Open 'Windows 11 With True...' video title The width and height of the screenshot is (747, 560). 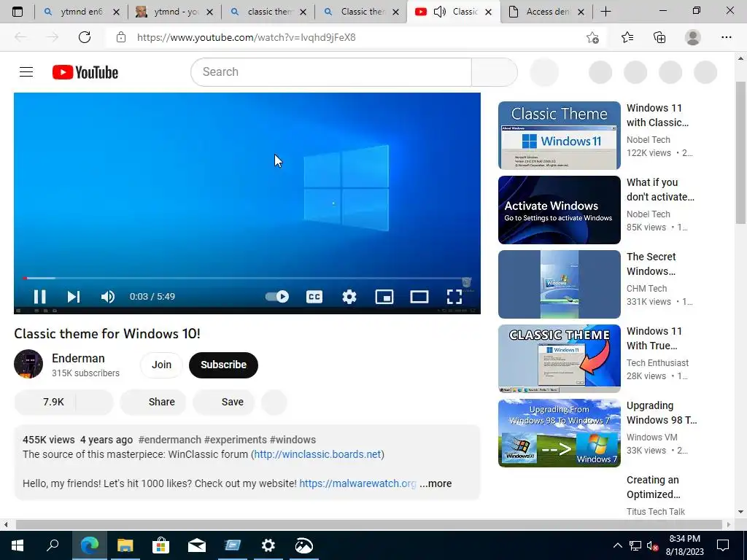click(x=654, y=338)
